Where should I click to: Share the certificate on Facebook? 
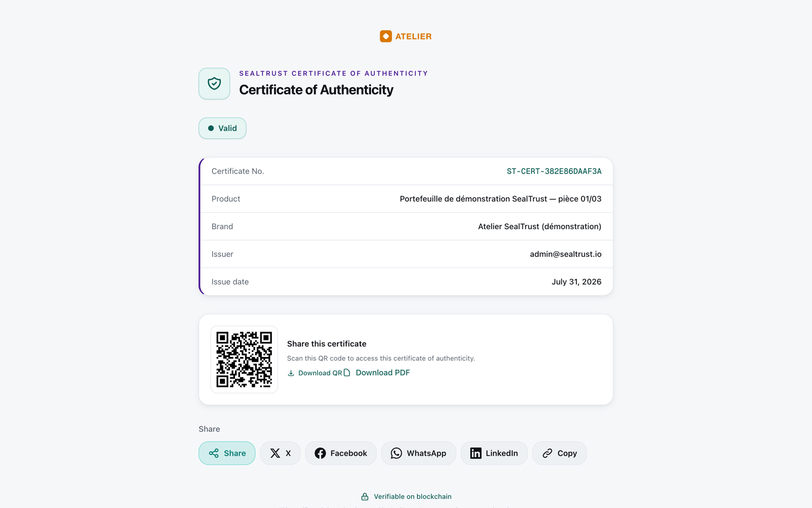click(x=341, y=453)
